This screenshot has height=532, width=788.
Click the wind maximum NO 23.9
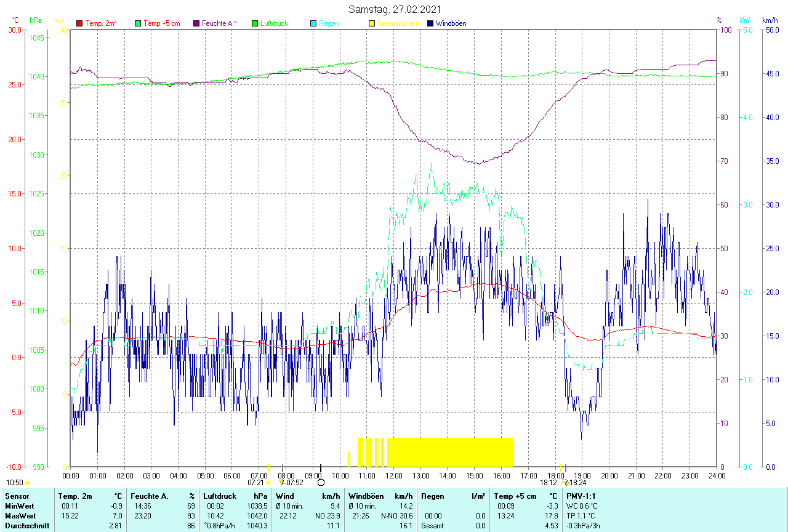point(328,515)
